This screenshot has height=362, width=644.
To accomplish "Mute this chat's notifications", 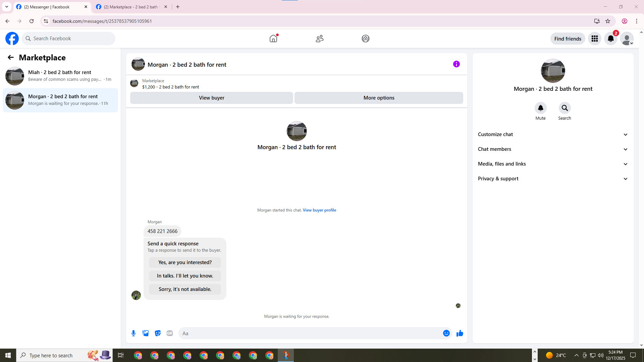I will tap(540, 108).
